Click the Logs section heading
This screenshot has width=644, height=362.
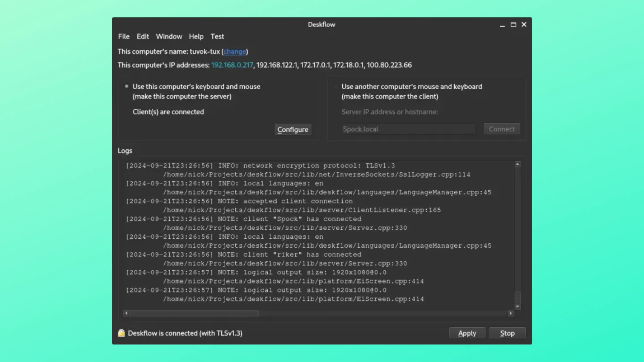(125, 151)
